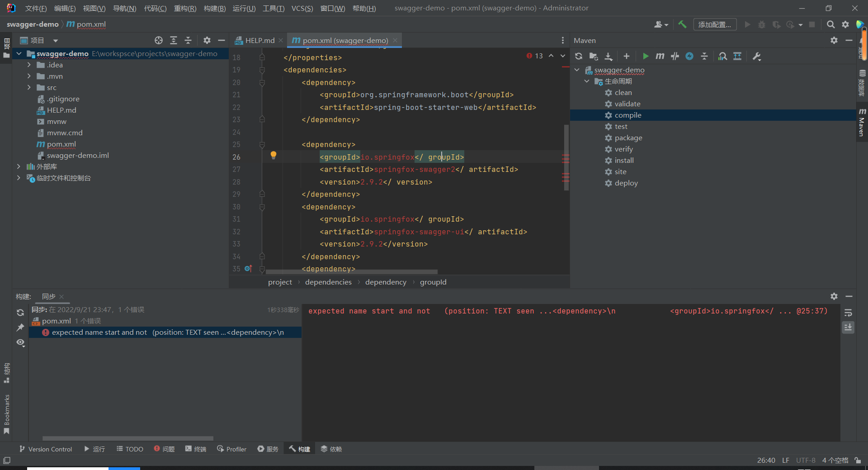Expand the src folder
The image size is (868, 470).
click(29, 87)
